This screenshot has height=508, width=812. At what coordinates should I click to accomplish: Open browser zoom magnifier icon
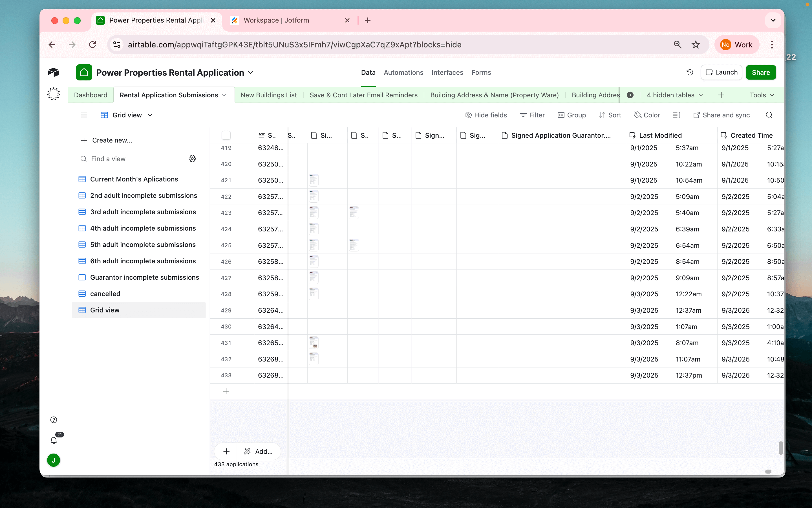pos(677,45)
